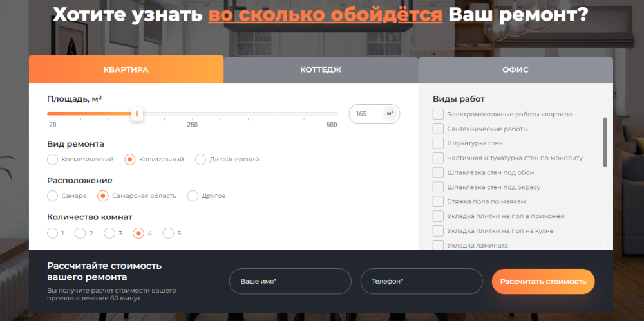Screen dimensions: 644x321
Task: Switch to the Офис tab
Action: click(515, 69)
